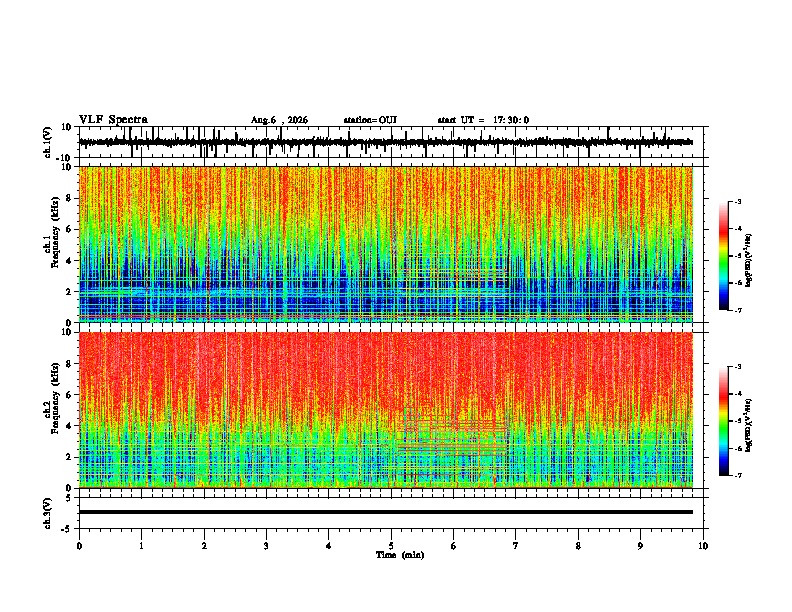Click time axis tick label "3"
The height and width of the screenshot is (612, 792).
267,546
